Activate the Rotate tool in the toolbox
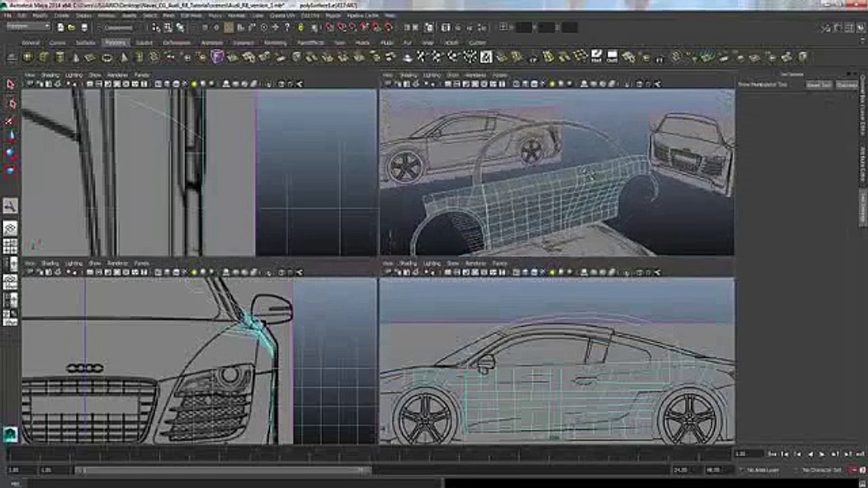This screenshot has width=868, height=488. coord(10,155)
